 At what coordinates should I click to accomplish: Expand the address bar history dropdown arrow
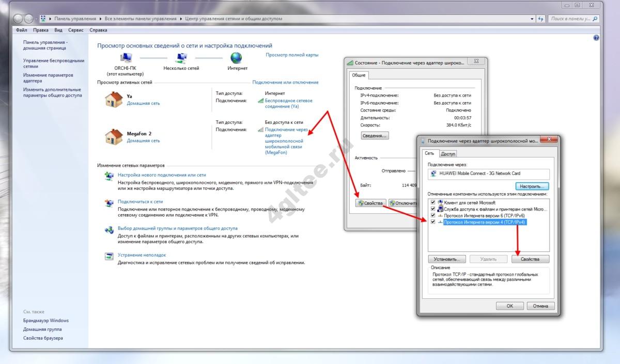tap(532, 19)
